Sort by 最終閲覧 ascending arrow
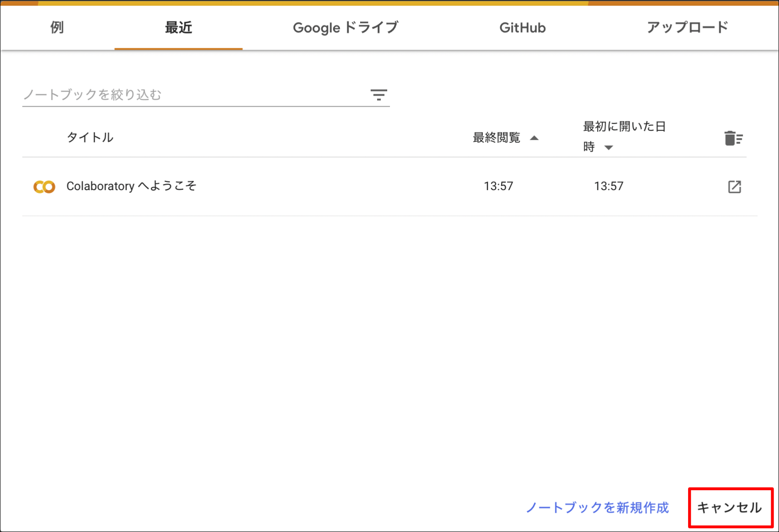This screenshot has height=532, width=779. click(534, 138)
